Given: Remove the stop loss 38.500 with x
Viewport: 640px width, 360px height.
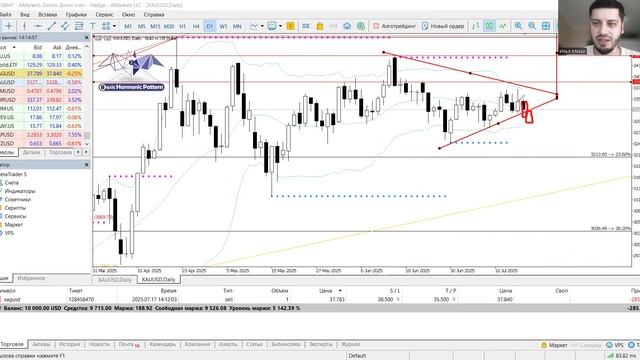Looking at the screenshot, I should [x=398, y=299].
